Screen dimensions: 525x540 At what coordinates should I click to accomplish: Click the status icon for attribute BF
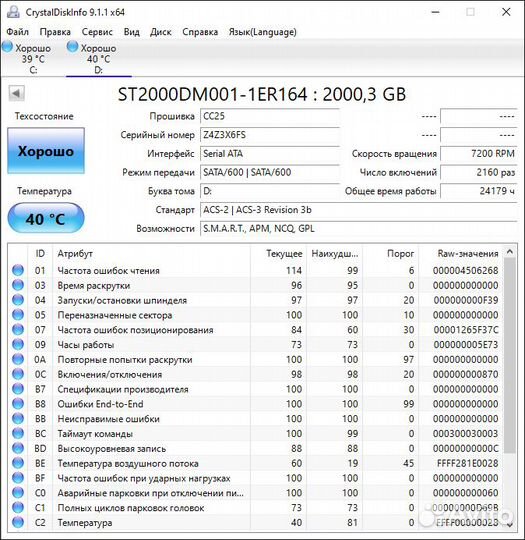[18, 478]
